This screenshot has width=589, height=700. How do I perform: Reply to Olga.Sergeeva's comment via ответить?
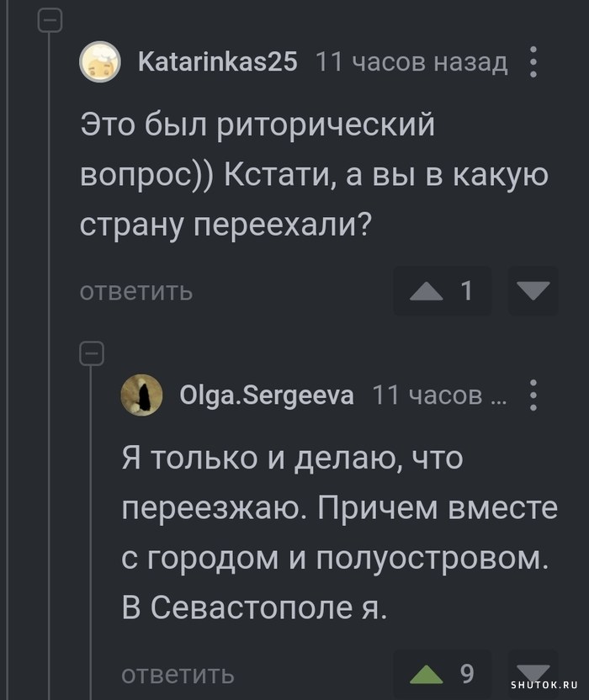click(178, 674)
